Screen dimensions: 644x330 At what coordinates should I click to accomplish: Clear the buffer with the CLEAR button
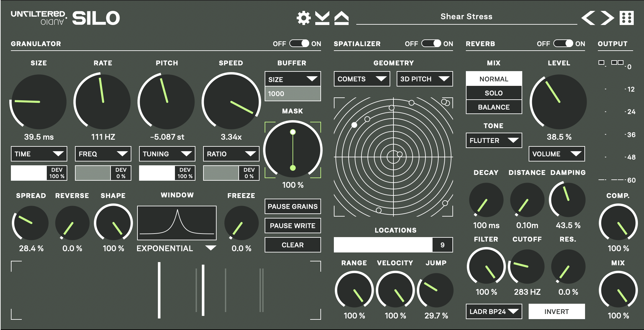click(x=293, y=244)
